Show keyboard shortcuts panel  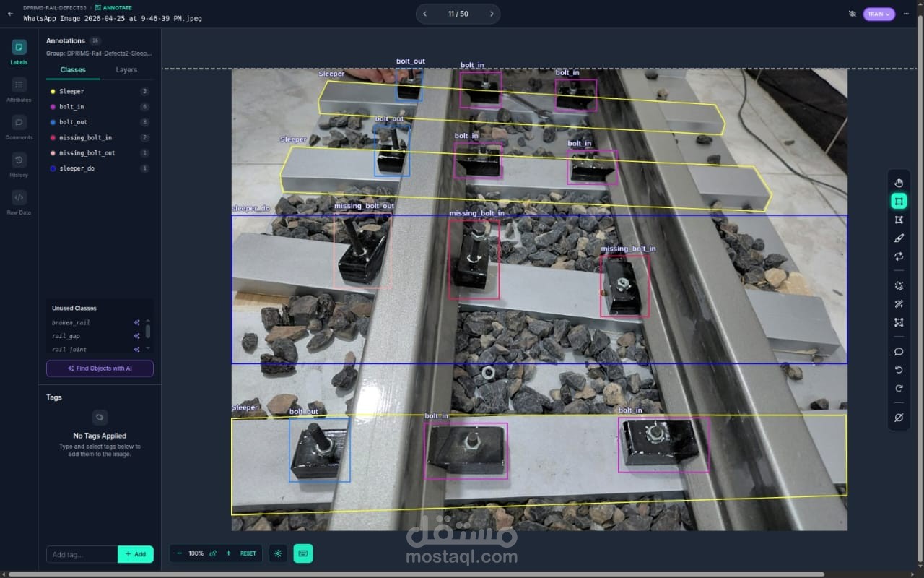coord(303,553)
